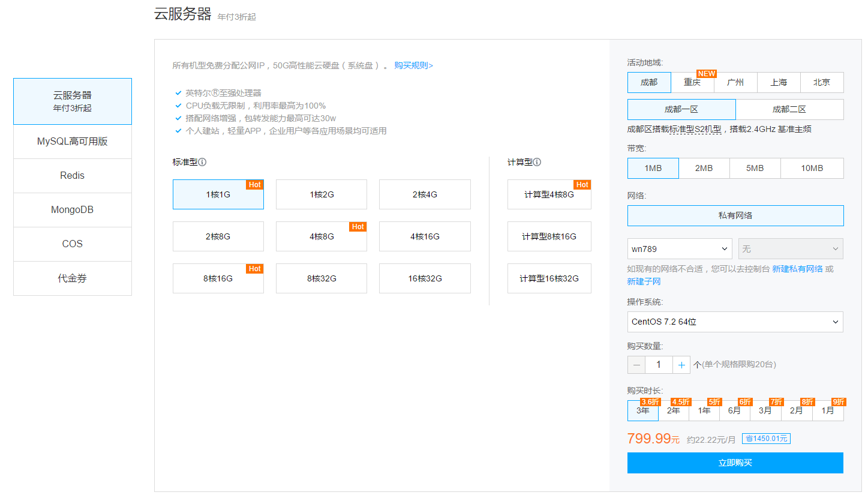
Task: Click info icon next to 计算型
Action: (x=537, y=162)
